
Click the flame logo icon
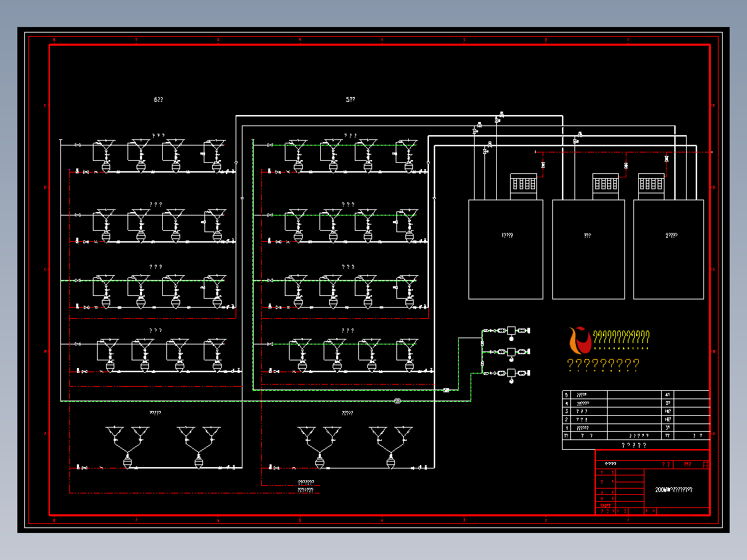[580, 340]
